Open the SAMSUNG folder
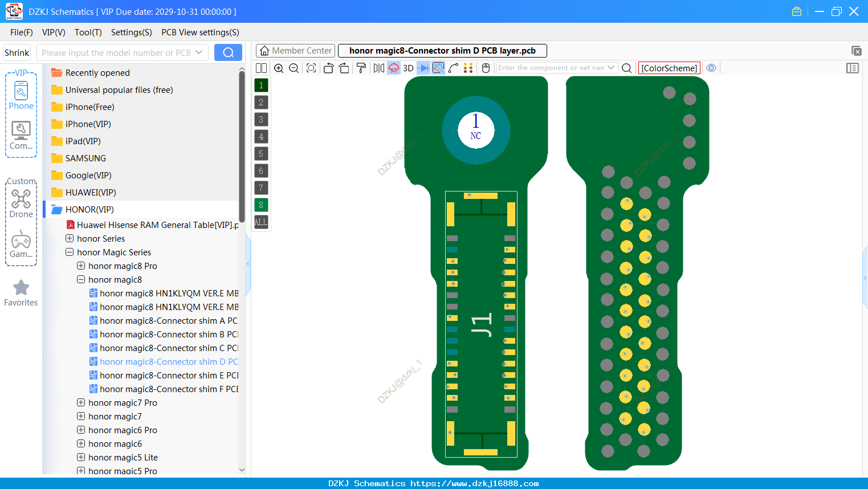Viewport: 868px width, 489px height. [79, 158]
